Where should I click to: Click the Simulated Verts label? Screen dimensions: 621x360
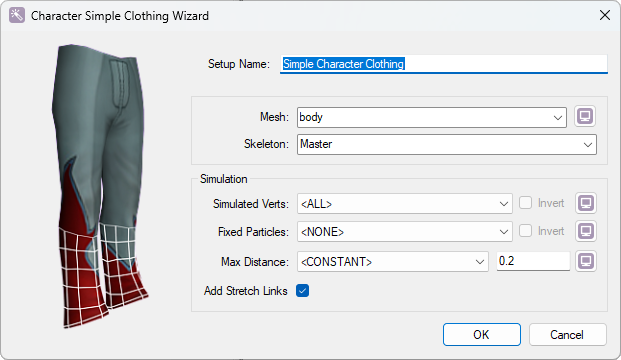(x=251, y=204)
